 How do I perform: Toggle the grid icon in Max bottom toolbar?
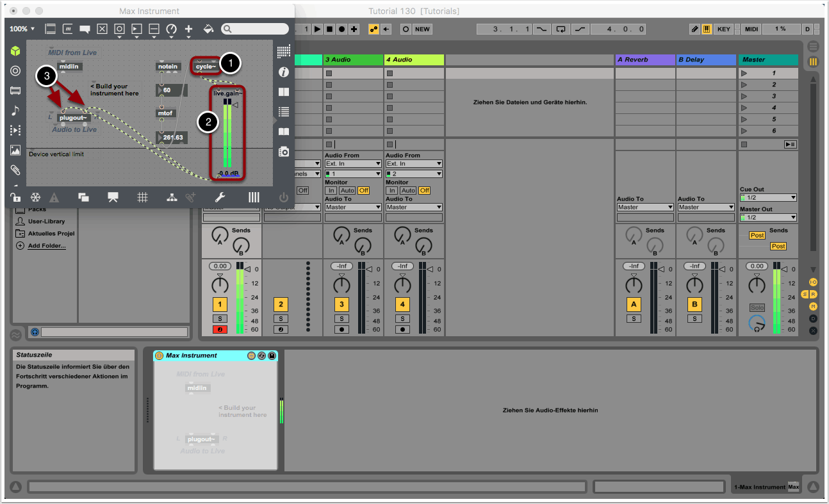pos(142,197)
